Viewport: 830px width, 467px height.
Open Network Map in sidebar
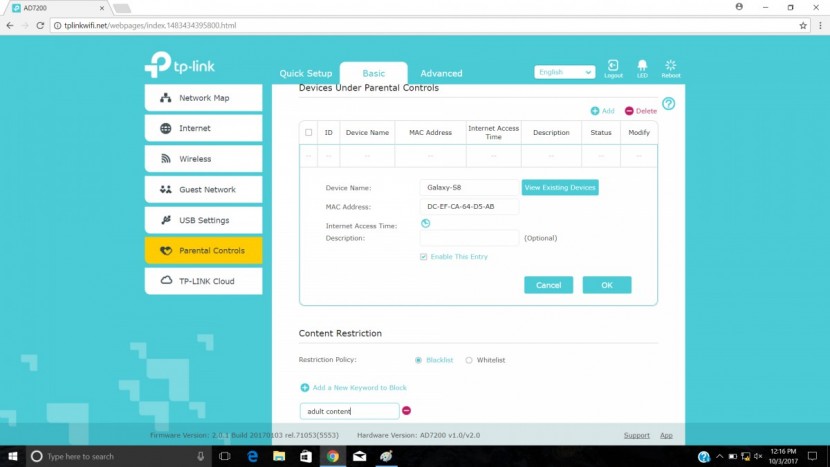tap(203, 98)
